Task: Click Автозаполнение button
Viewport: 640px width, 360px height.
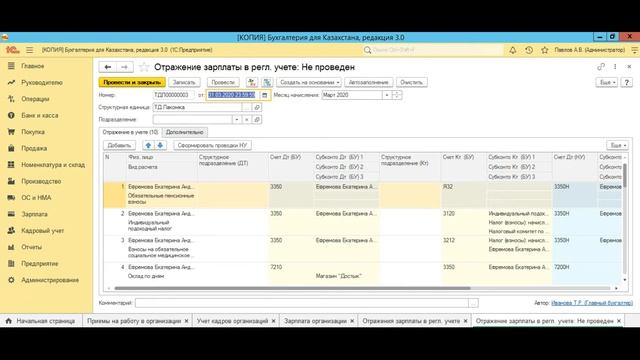Action: (369, 82)
